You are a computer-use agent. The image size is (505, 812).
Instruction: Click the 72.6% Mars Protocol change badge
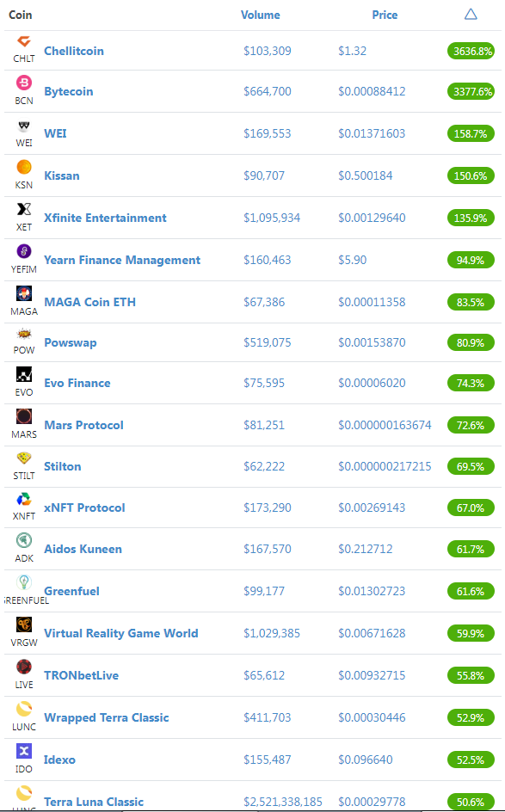[471, 425]
